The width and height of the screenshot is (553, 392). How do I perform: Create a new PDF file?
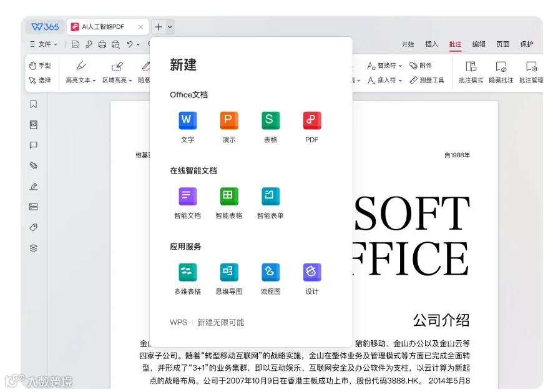point(312,127)
